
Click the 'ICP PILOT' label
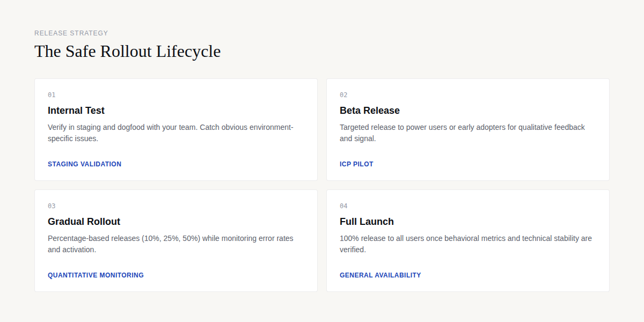tap(356, 164)
